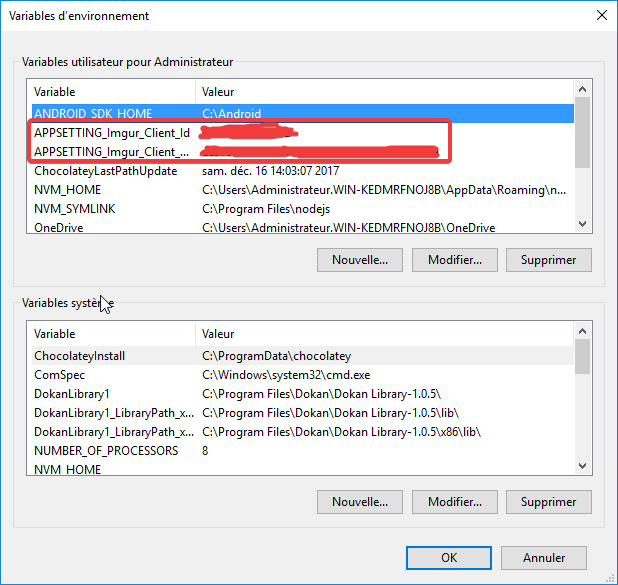Close the Variables d'environnement dialog

click(x=601, y=16)
